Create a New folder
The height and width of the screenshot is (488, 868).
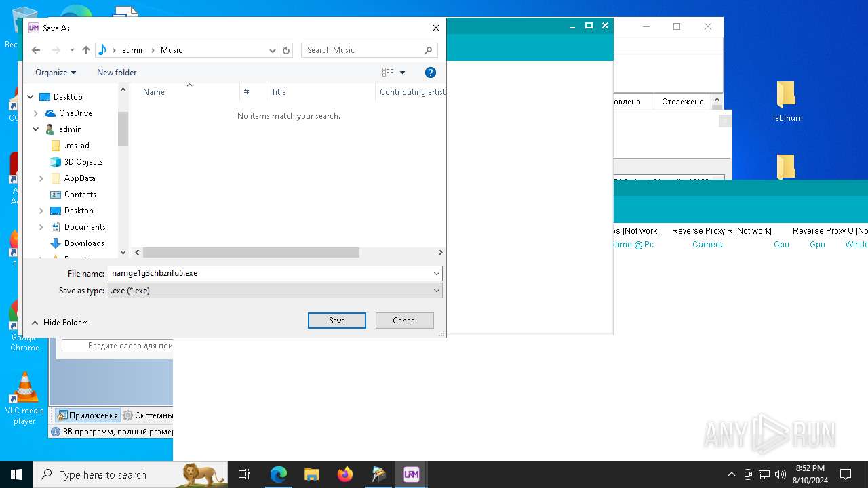coord(117,73)
